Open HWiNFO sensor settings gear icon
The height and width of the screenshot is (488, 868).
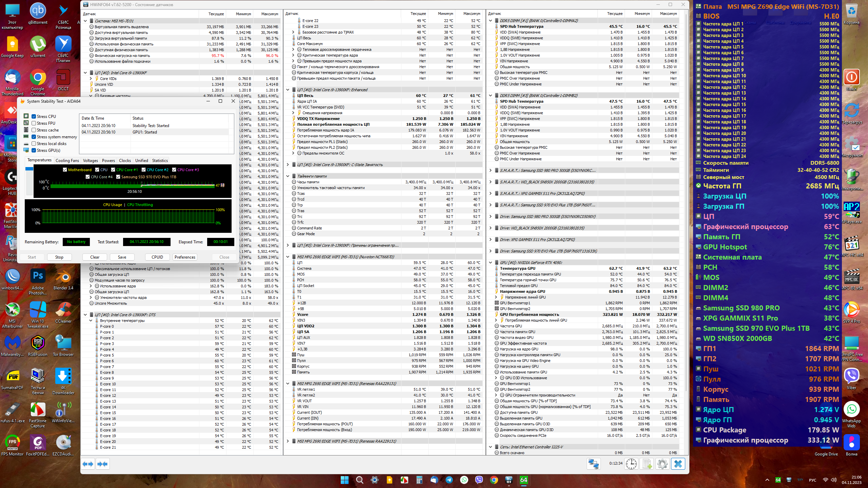point(663,464)
